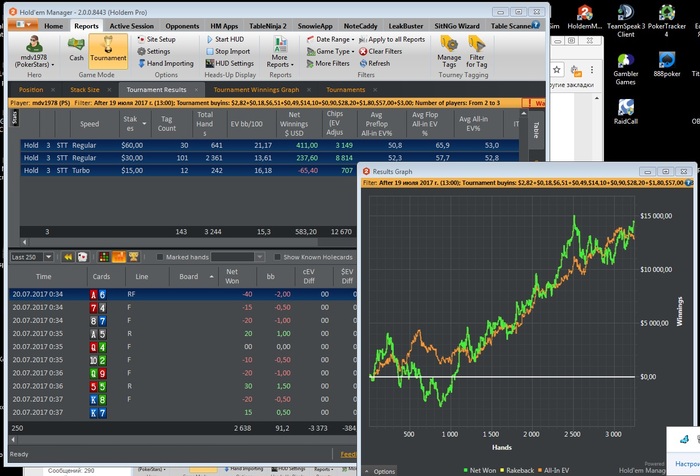Open the Hero mdv1978 player dropdown
700x476 pixels.
tap(34, 53)
